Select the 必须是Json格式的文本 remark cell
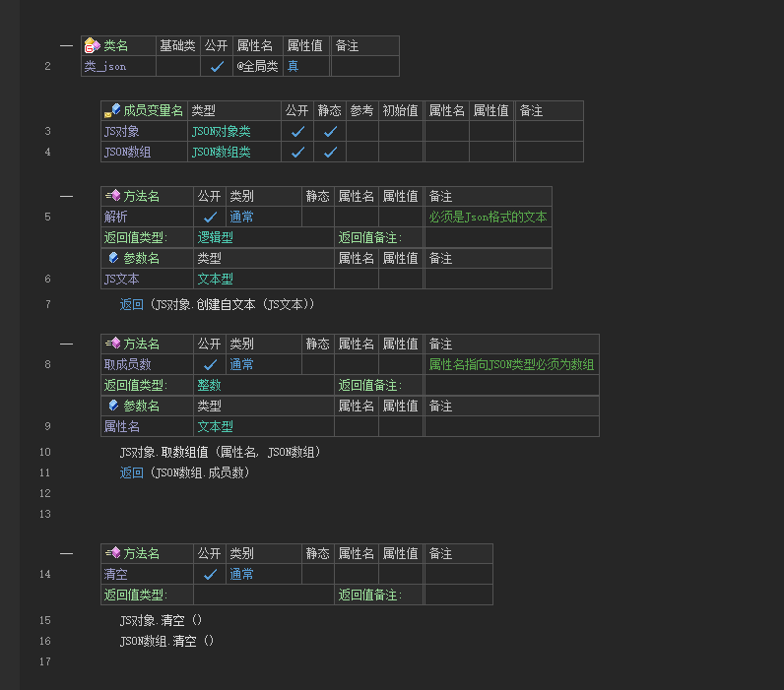This screenshot has height=690, width=784. click(488, 217)
